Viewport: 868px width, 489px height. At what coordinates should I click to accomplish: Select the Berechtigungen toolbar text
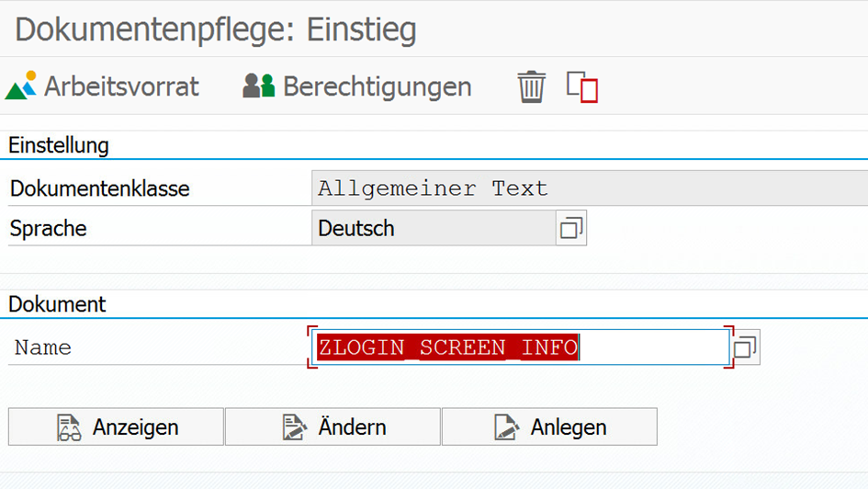(x=377, y=86)
